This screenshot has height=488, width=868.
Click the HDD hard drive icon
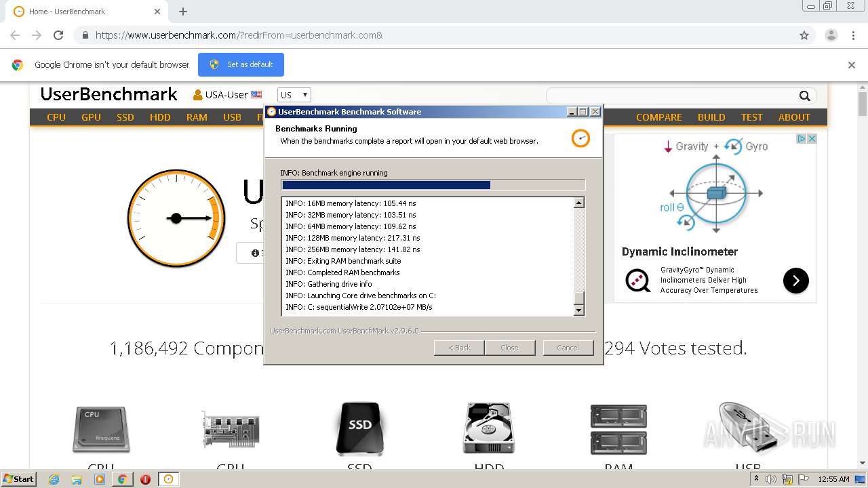coord(489,428)
